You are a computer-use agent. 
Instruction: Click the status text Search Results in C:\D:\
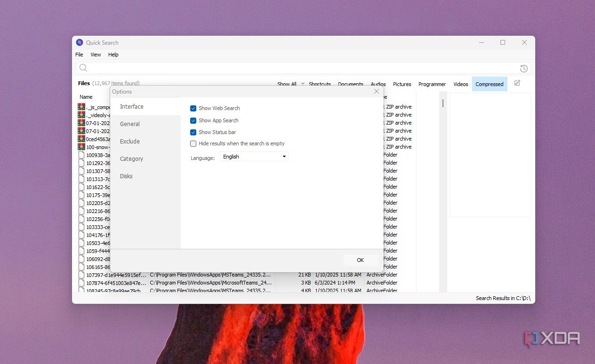pos(503,298)
